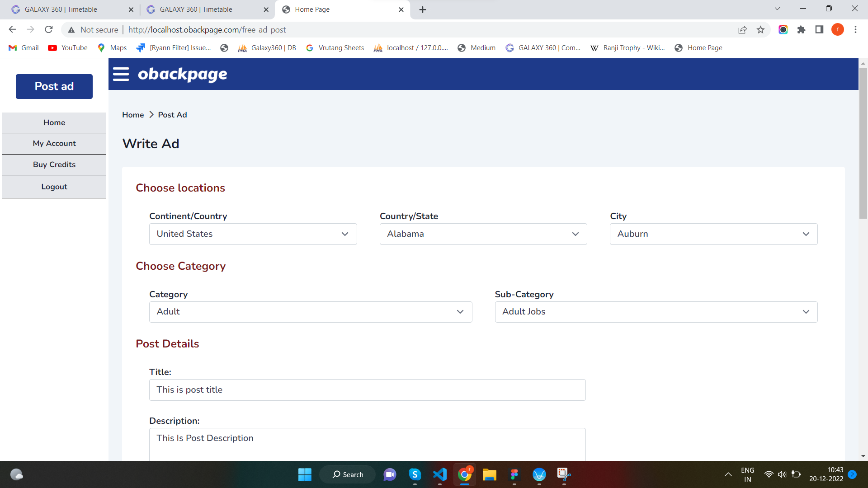This screenshot has width=868, height=488.
Task: Expand the Country/State dropdown showing Alabama
Action: [483, 234]
